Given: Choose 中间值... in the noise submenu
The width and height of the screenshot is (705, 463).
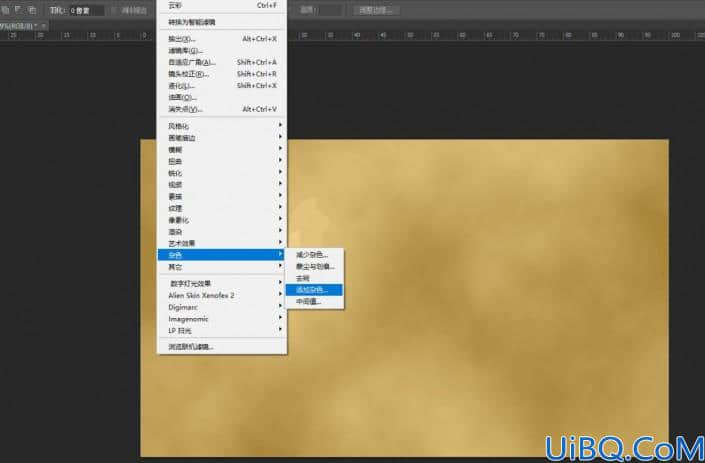Looking at the screenshot, I should (x=314, y=302).
